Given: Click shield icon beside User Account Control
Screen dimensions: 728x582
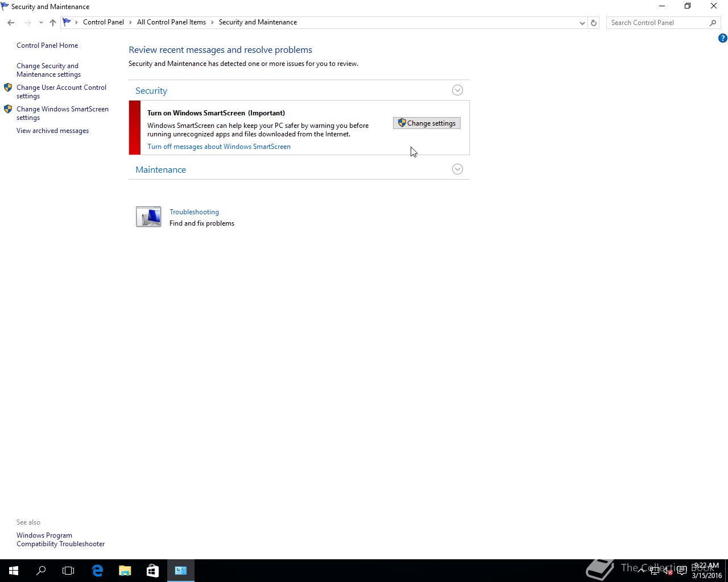Looking at the screenshot, I should tap(8, 88).
